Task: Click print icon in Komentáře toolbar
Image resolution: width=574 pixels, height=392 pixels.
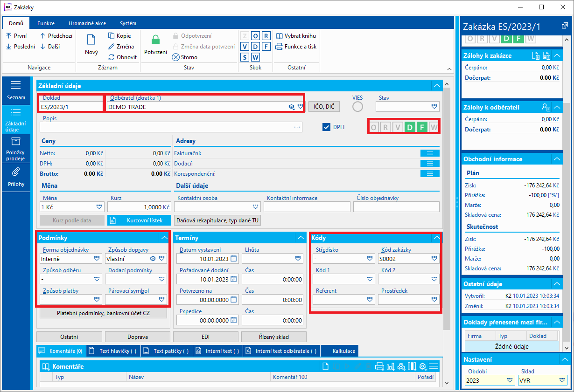Action: coord(379,366)
